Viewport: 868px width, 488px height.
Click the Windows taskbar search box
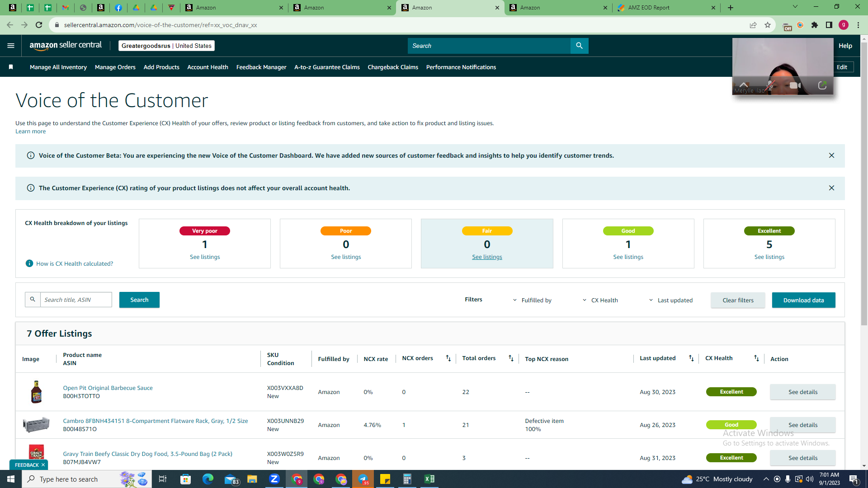pyautogui.click(x=86, y=479)
